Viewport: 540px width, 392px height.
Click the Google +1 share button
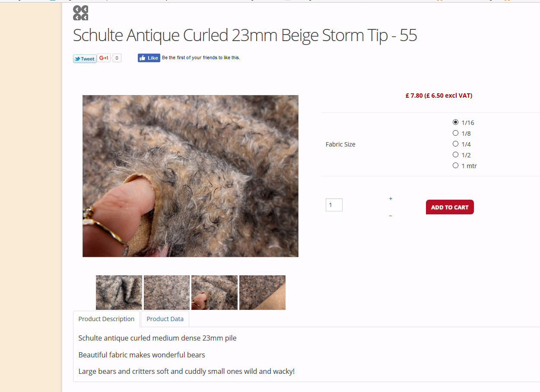pyautogui.click(x=104, y=58)
